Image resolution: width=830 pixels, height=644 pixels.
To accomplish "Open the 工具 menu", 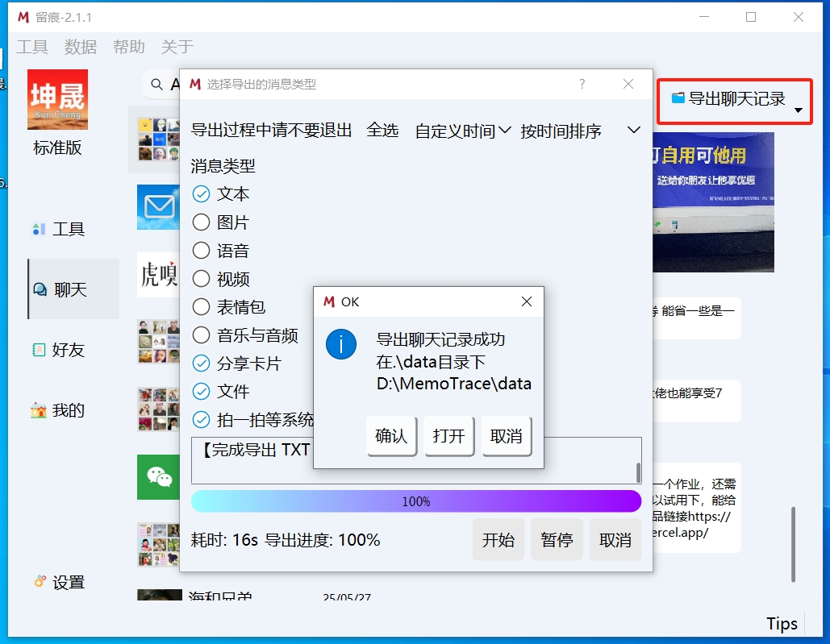I will point(32,47).
